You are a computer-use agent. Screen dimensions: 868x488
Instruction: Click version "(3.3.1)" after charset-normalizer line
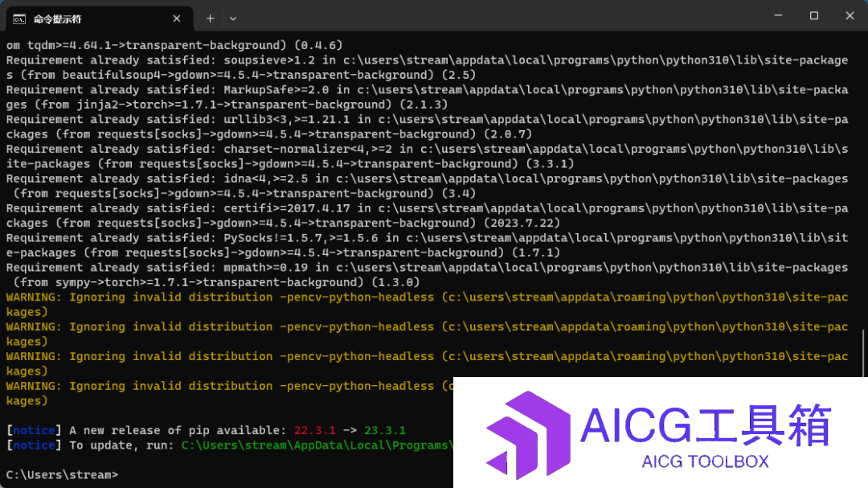pyautogui.click(x=550, y=164)
